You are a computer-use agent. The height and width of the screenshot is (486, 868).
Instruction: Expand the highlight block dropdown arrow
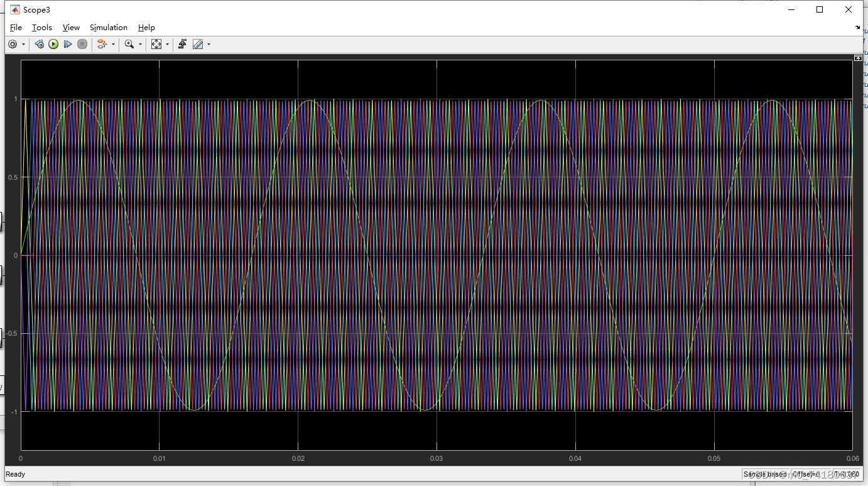point(113,45)
